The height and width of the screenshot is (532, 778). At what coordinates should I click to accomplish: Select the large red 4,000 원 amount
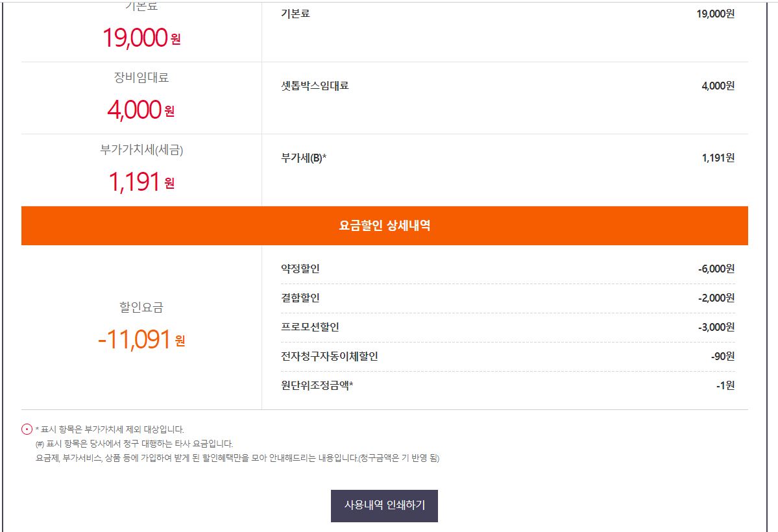pos(141,110)
